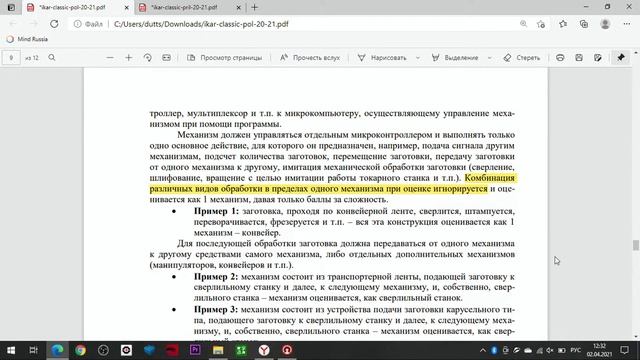Open the Windows Start menu
The width and height of the screenshot is (640, 360).
coord(11,350)
